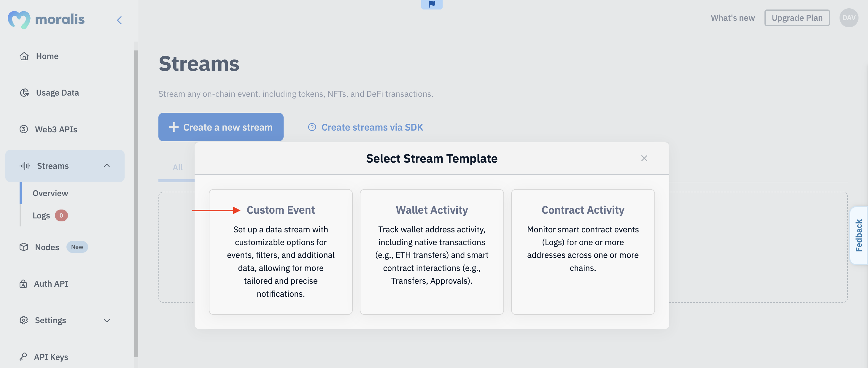
Task: Click the Moralis heart logo
Action: click(x=19, y=20)
